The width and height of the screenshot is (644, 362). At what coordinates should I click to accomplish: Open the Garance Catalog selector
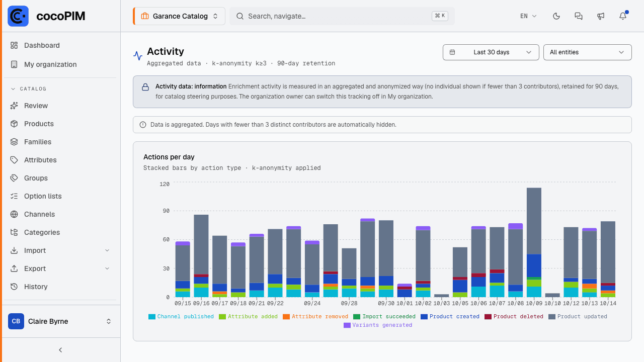(179, 16)
